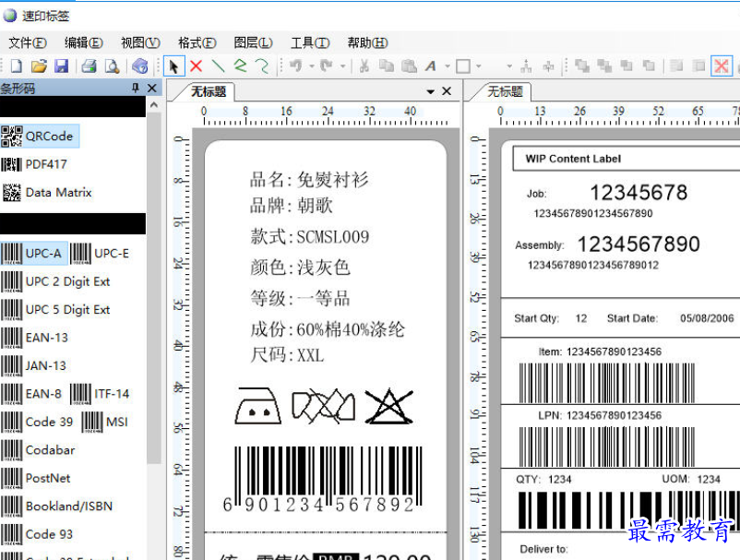Click the database help icon
The width and height of the screenshot is (740, 560).
[x=139, y=66]
